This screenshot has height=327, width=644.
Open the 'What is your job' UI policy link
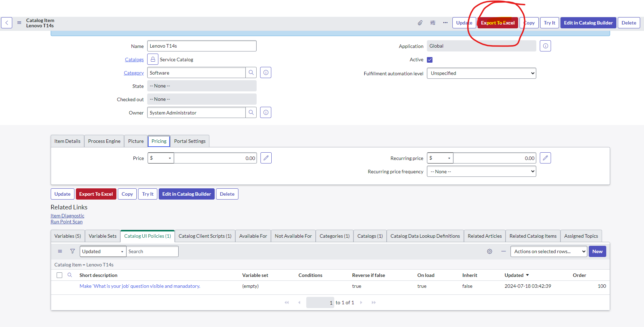tap(140, 286)
